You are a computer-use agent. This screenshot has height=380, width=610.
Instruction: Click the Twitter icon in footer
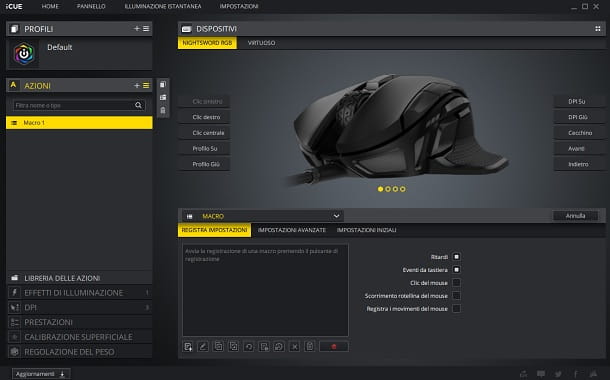[x=558, y=374]
